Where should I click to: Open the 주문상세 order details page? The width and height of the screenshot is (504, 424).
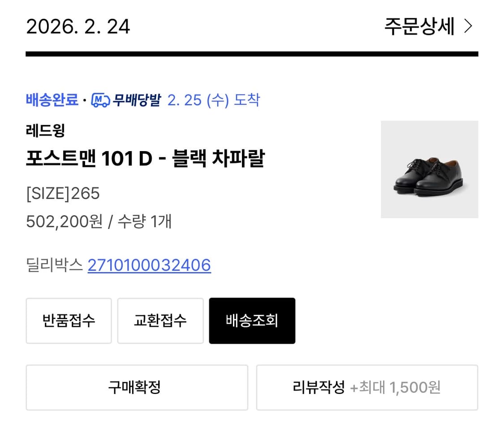[418, 26]
